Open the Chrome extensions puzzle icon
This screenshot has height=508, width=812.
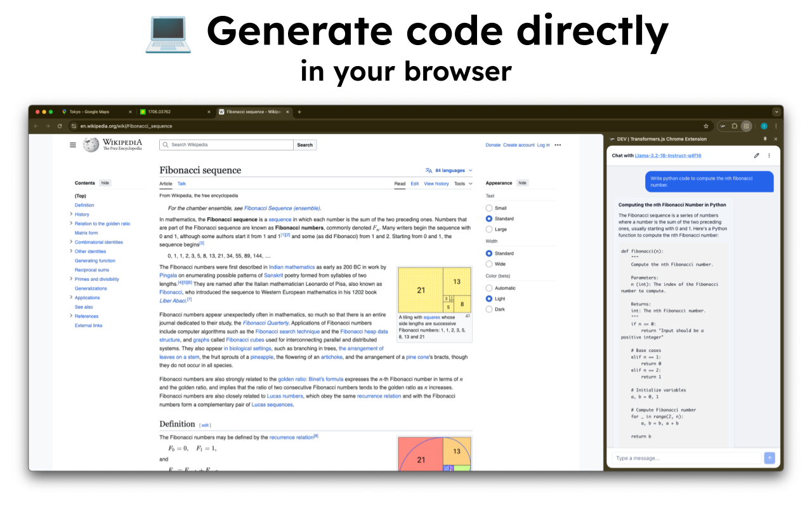click(735, 126)
